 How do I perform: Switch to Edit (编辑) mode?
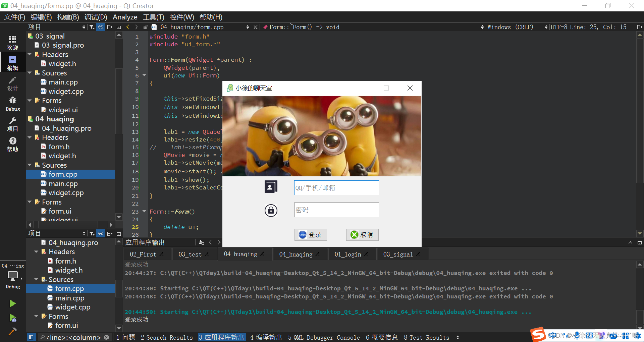pyautogui.click(x=12, y=63)
